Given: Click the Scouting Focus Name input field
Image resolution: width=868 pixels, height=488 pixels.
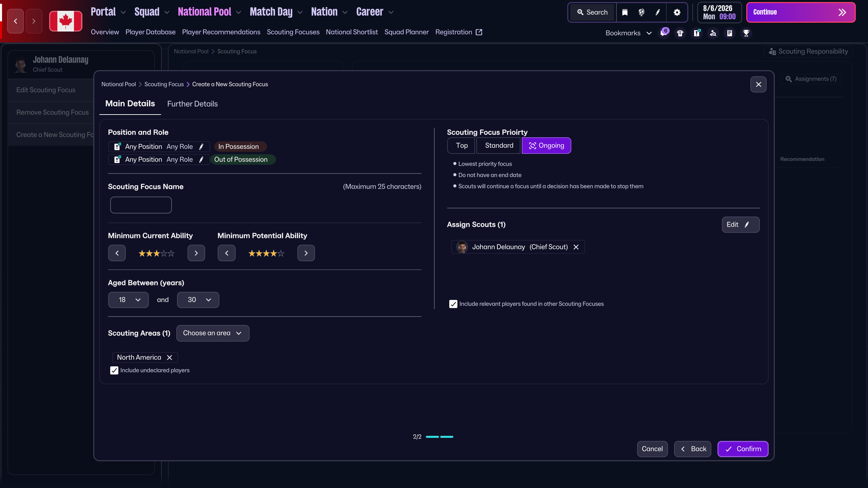Looking at the screenshot, I should (x=141, y=205).
